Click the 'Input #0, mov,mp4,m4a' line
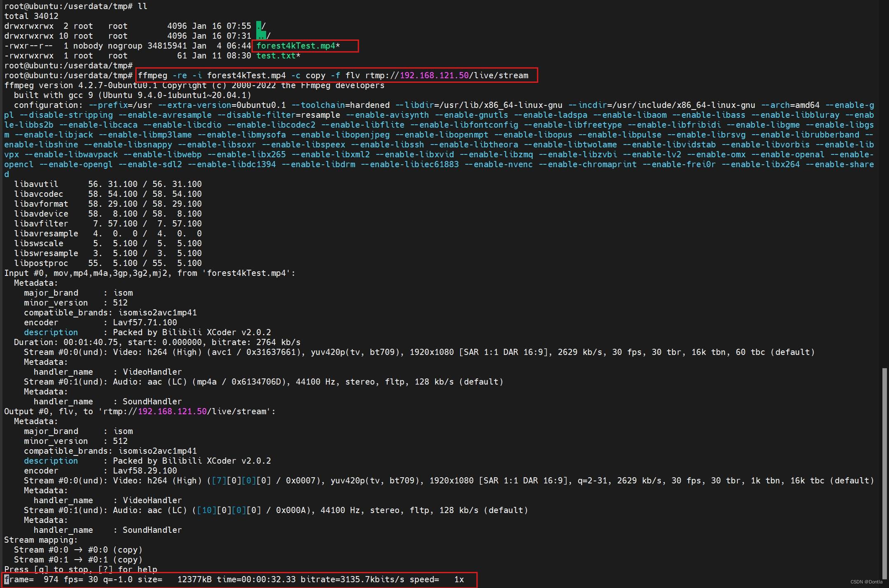 pos(150,273)
